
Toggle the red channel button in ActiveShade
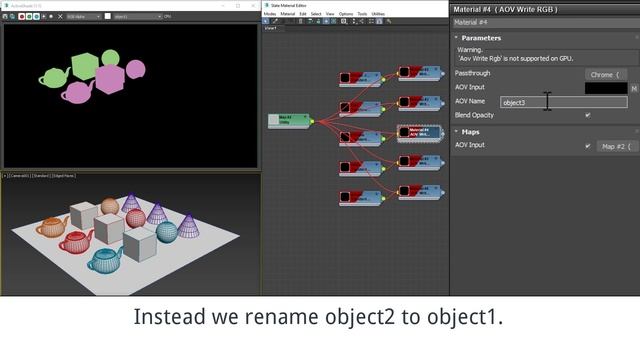pos(22,16)
